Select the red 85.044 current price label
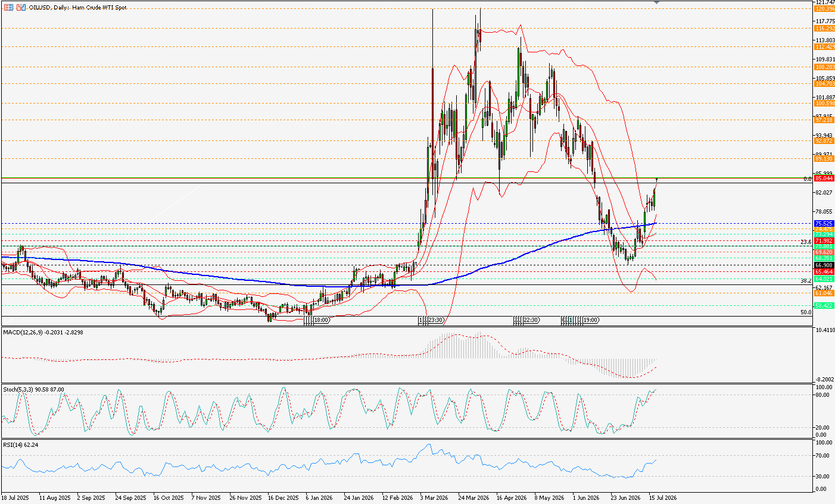835x504 pixels. pos(824,178)
